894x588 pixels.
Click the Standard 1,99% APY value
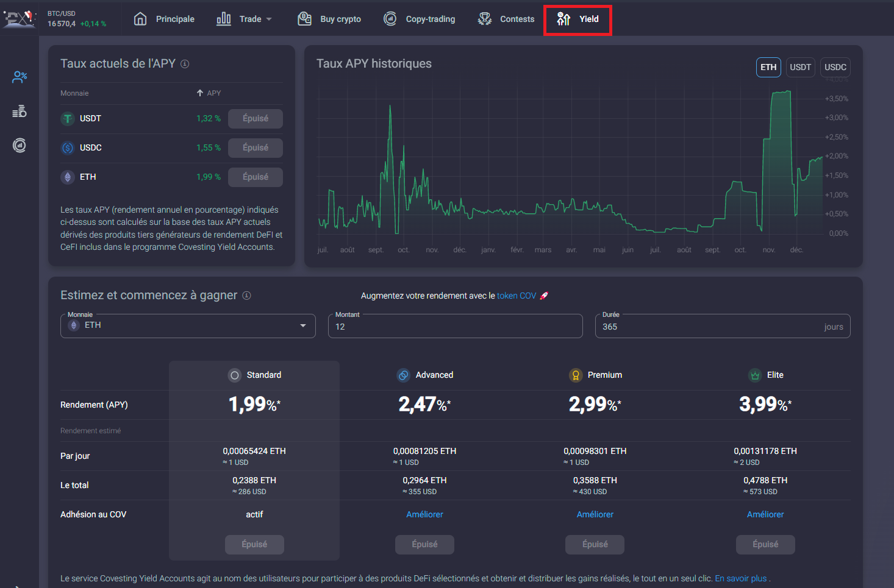pos(254,405)
